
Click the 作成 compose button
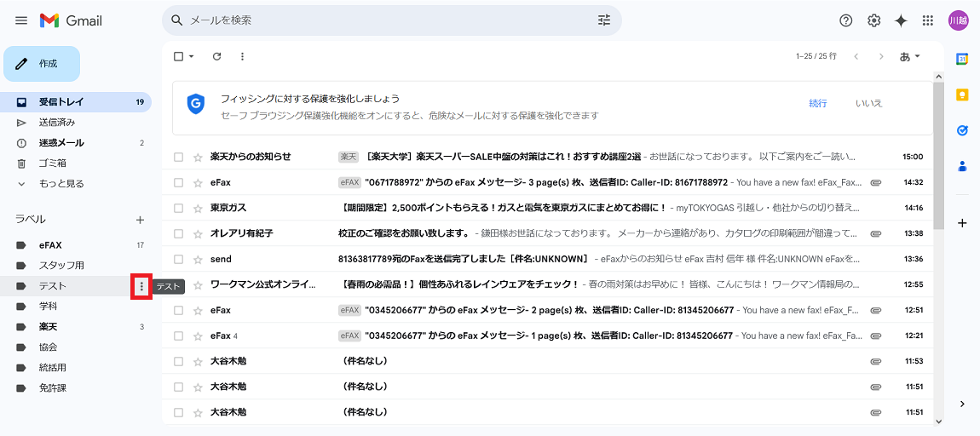coord(42,64)
